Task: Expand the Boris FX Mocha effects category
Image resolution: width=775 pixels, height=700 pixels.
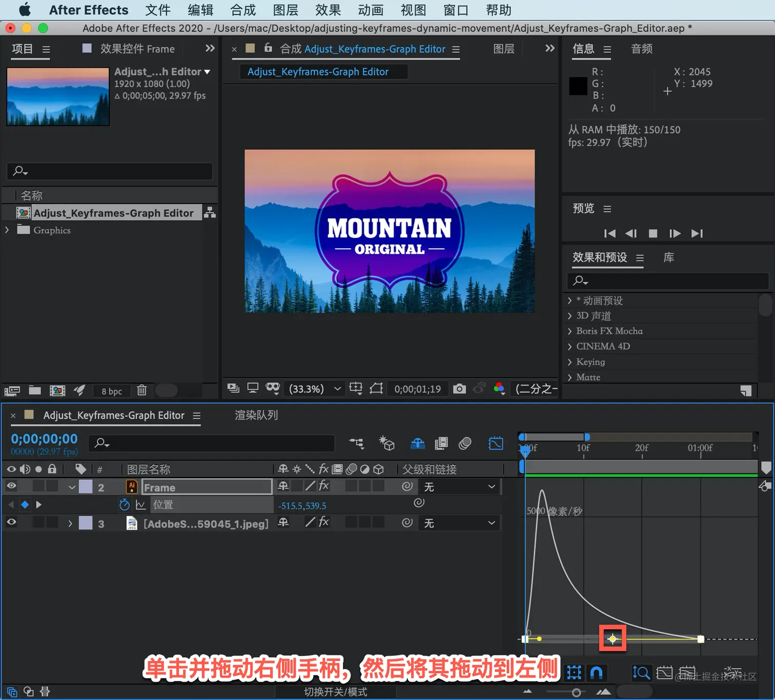Action: (x=569, y=331)
